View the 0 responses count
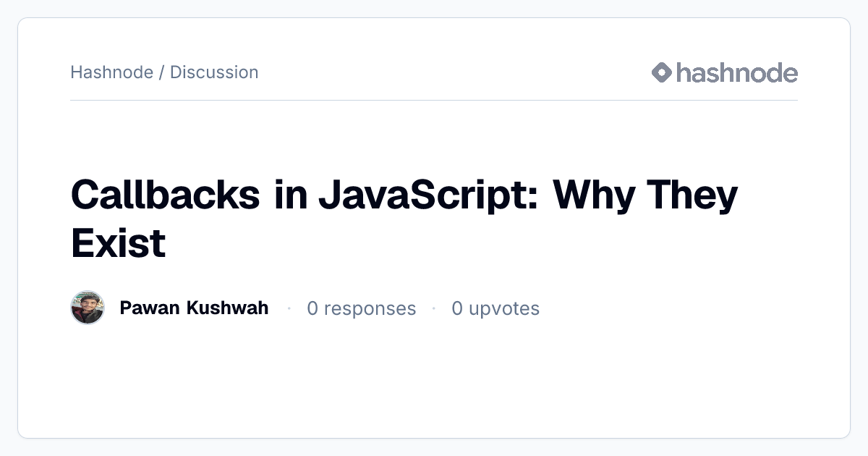This screenshot has width=868, height=456. (362, 308)
